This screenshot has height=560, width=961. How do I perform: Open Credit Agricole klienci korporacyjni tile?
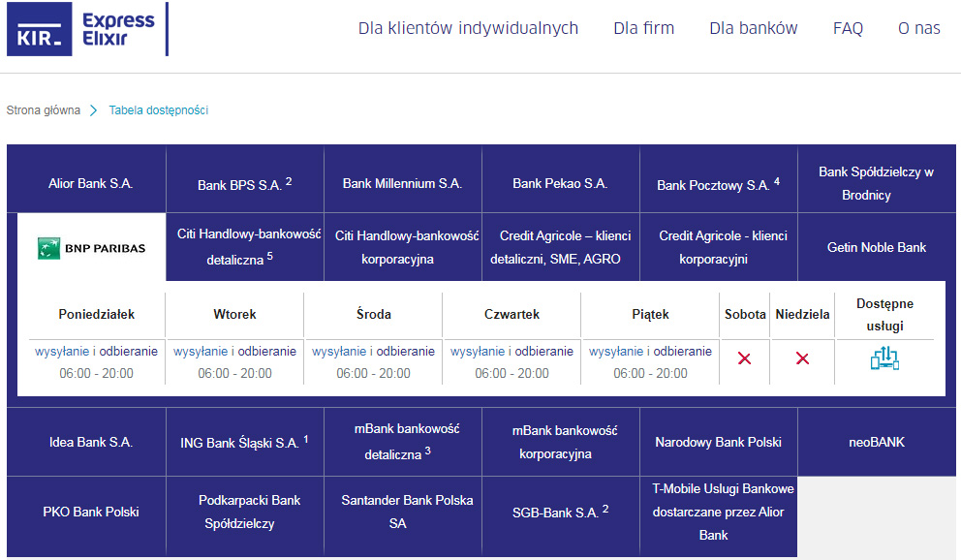(719, 247)
